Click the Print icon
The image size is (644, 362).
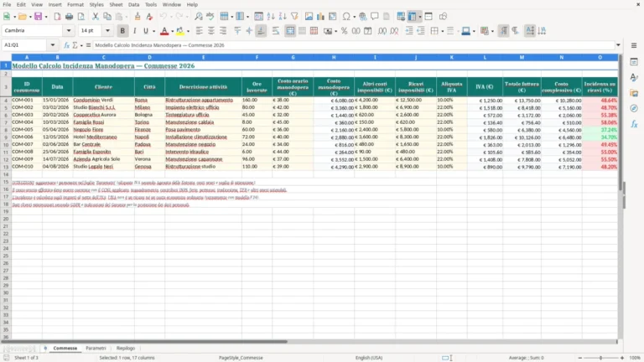pos(69,17)
